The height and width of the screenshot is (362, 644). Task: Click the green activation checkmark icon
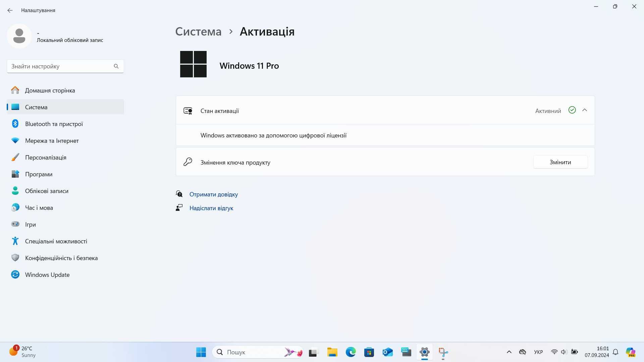[572, 110]
